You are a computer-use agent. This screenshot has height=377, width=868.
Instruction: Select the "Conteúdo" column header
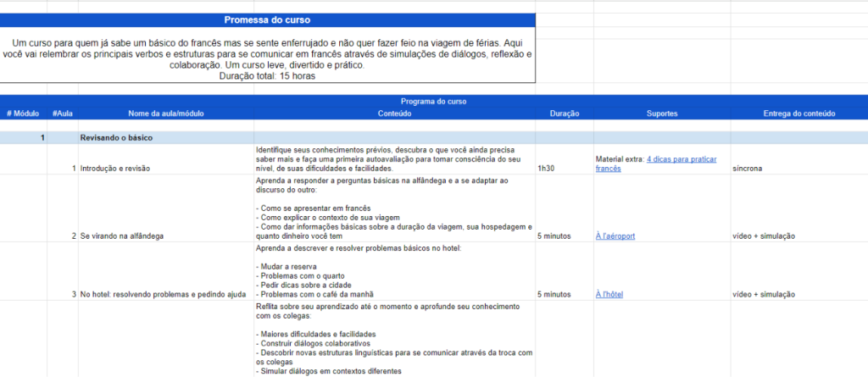point(394,113)
